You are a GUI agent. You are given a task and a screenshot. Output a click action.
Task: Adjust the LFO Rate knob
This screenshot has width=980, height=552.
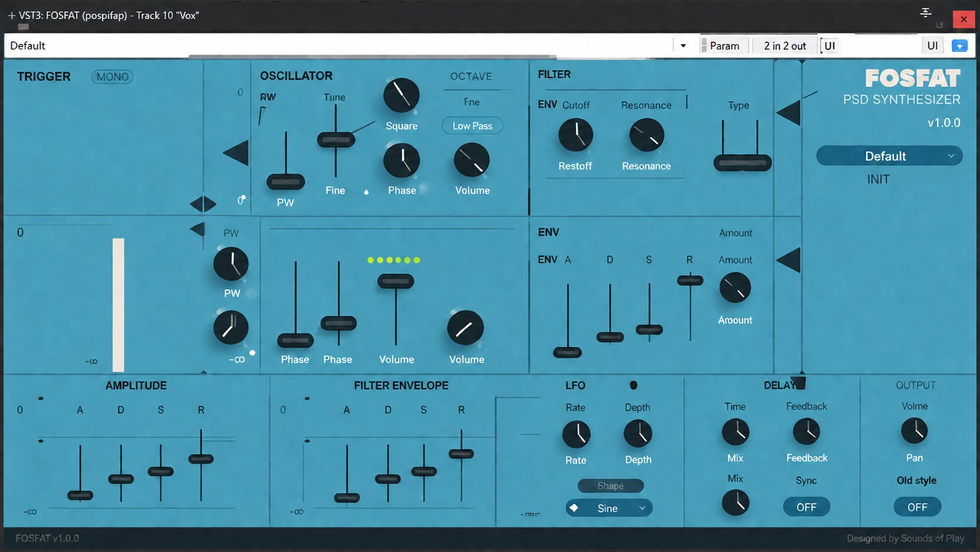pyautogui.click(x=576, y=435)
